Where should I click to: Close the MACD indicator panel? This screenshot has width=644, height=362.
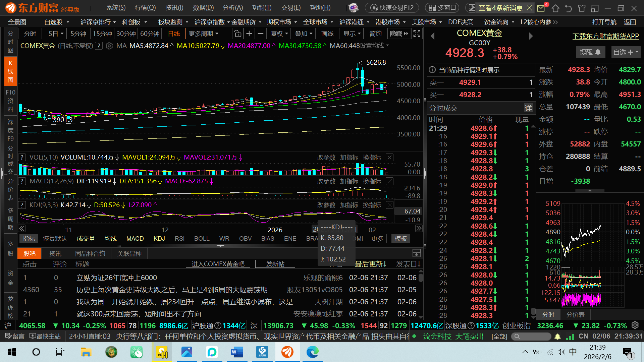pos(389,181)
